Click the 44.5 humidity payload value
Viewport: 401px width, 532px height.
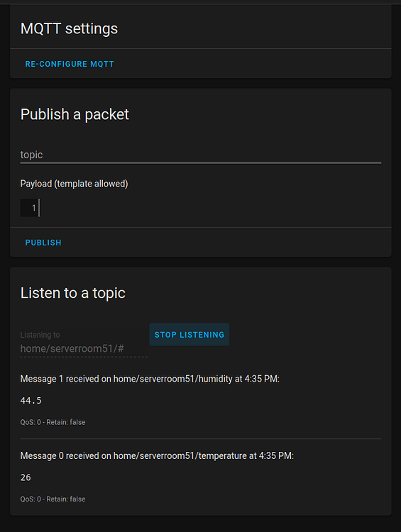click(31, 400)
